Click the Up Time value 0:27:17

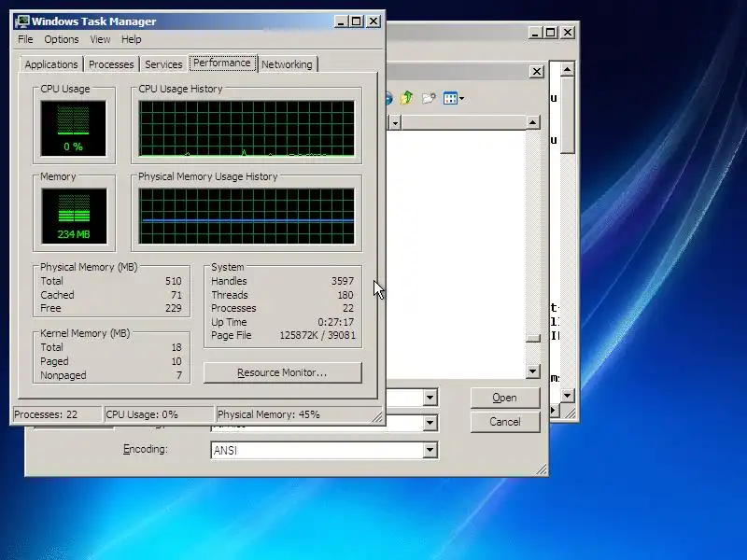[336, 322]
